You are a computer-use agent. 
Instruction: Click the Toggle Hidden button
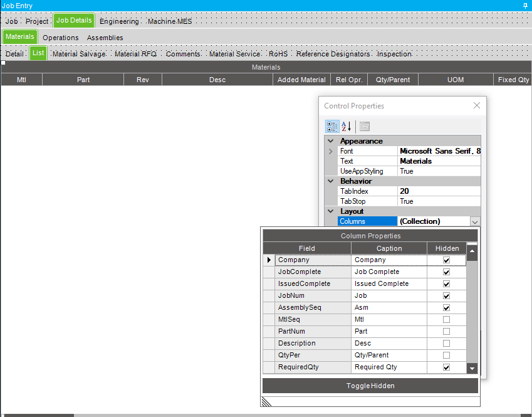370,386
